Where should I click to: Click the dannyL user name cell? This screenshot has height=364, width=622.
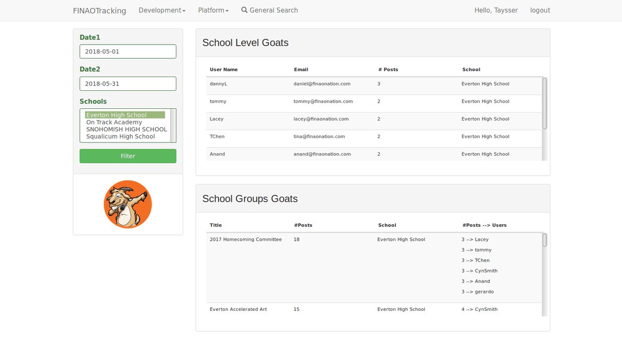point(218,83)
